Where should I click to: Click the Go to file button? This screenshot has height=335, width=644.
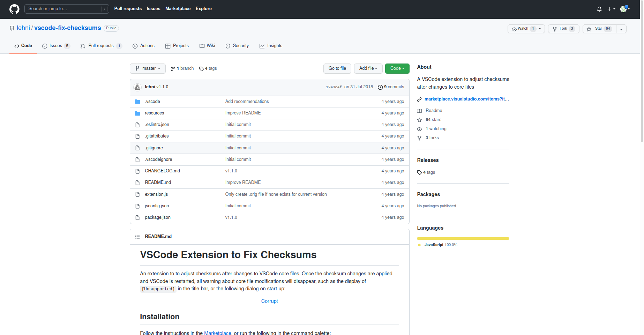tap(337, 68)
